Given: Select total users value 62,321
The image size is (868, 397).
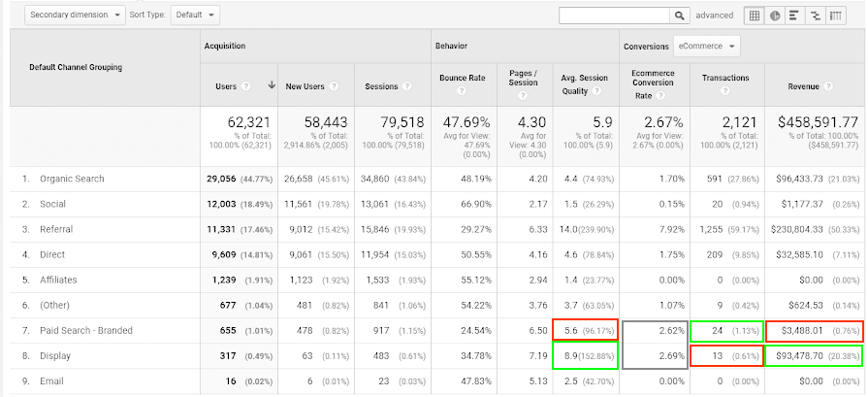Looking at the screenshot, I should (x=249, y=121).
